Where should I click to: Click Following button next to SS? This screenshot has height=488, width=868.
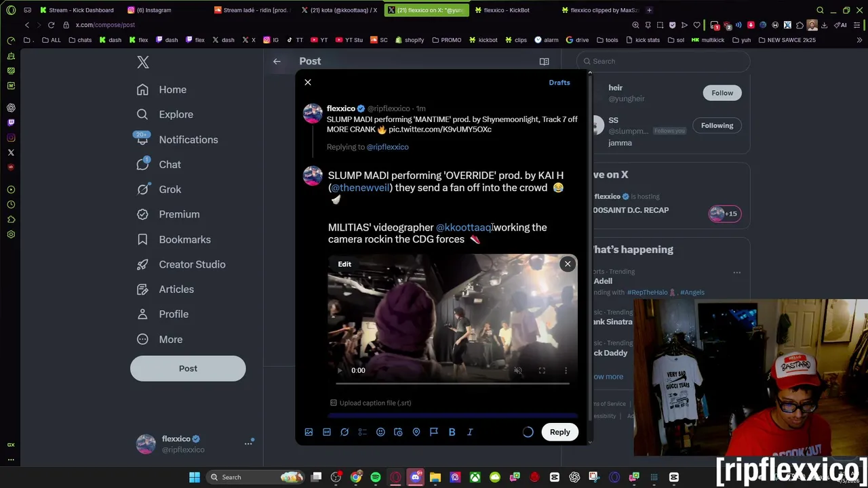[x=717, y=125]
